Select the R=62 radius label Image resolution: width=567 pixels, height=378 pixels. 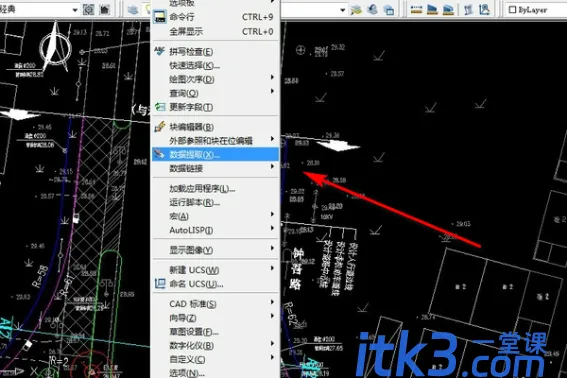[292, 314]
